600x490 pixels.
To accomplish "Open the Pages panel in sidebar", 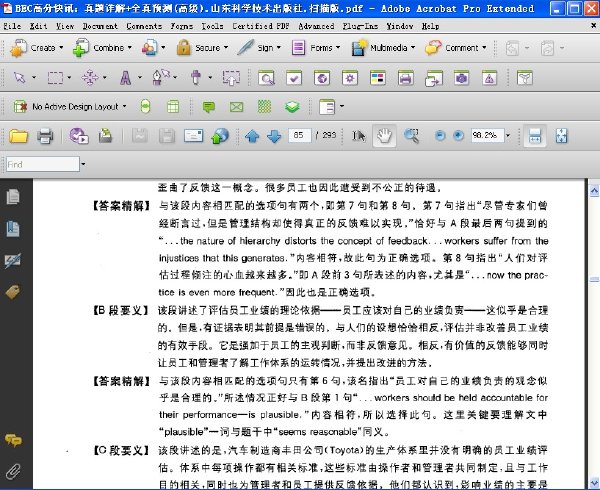I will coord(13,197).
